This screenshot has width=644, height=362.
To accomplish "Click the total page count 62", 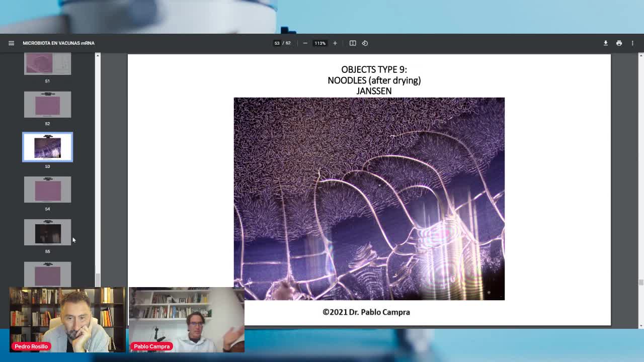I will coord(288,43).
